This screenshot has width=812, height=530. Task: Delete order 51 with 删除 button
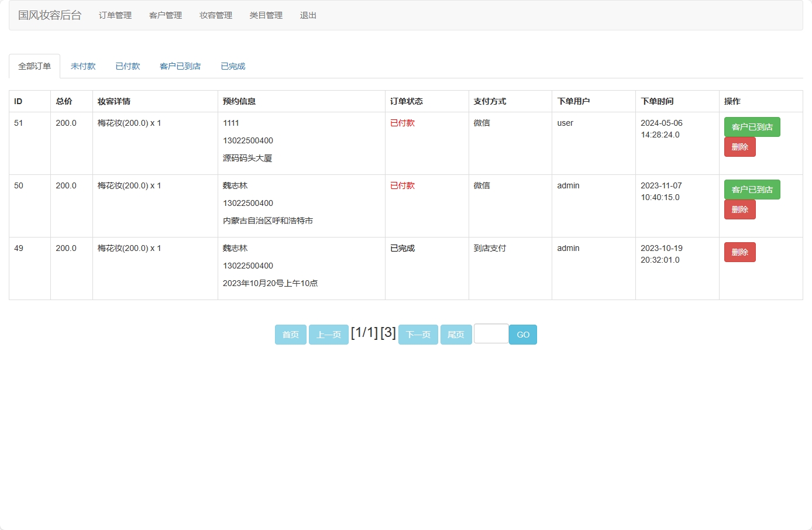click(x=739, y=147)
